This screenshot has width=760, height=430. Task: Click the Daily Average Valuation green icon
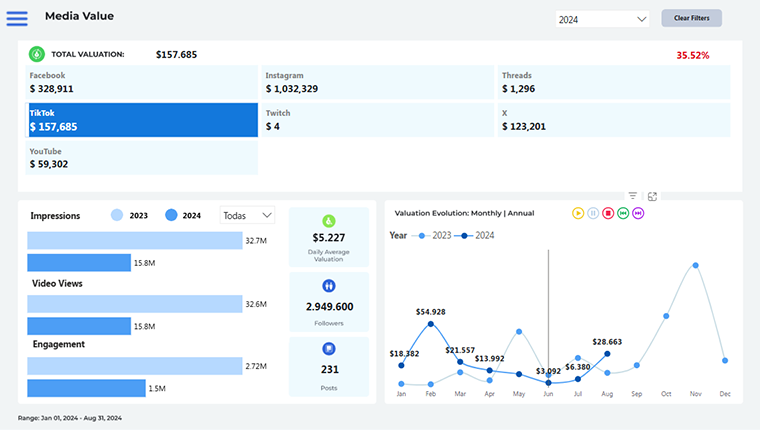(329, 221)
